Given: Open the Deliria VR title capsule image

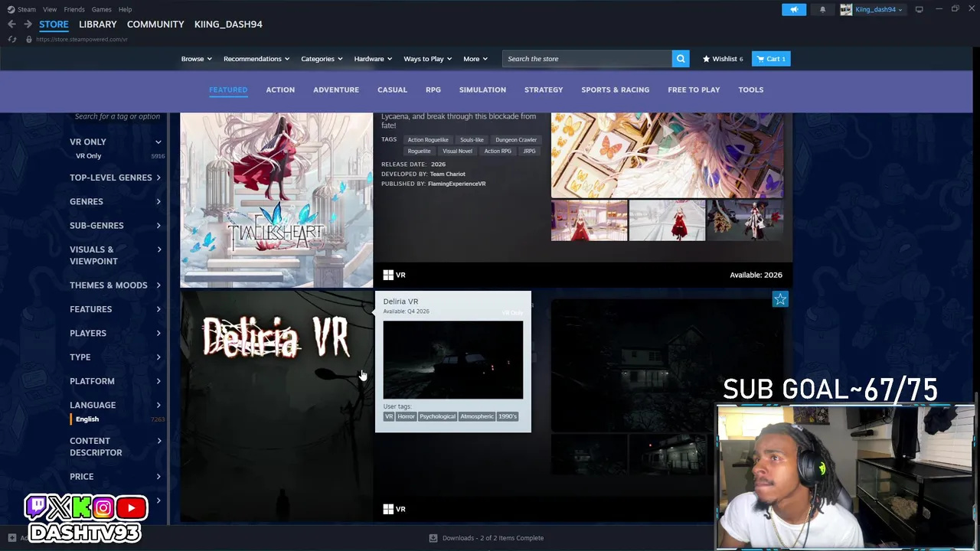Looking at the screenshot, I should click(x=276, y=407).
